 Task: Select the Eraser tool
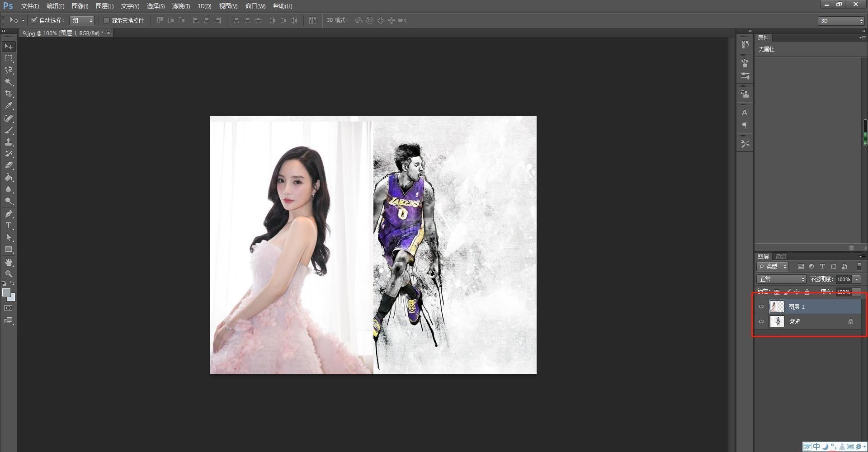(9, 165)
